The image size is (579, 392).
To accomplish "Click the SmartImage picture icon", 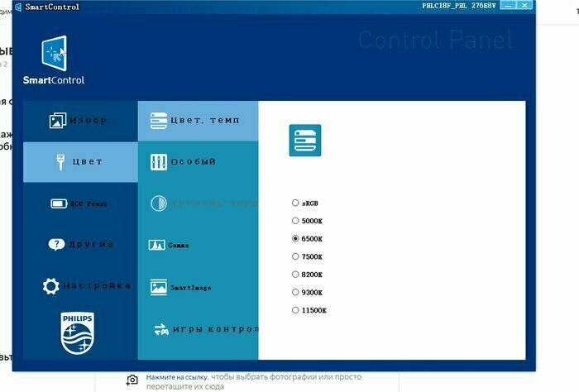I will [159, 287].
